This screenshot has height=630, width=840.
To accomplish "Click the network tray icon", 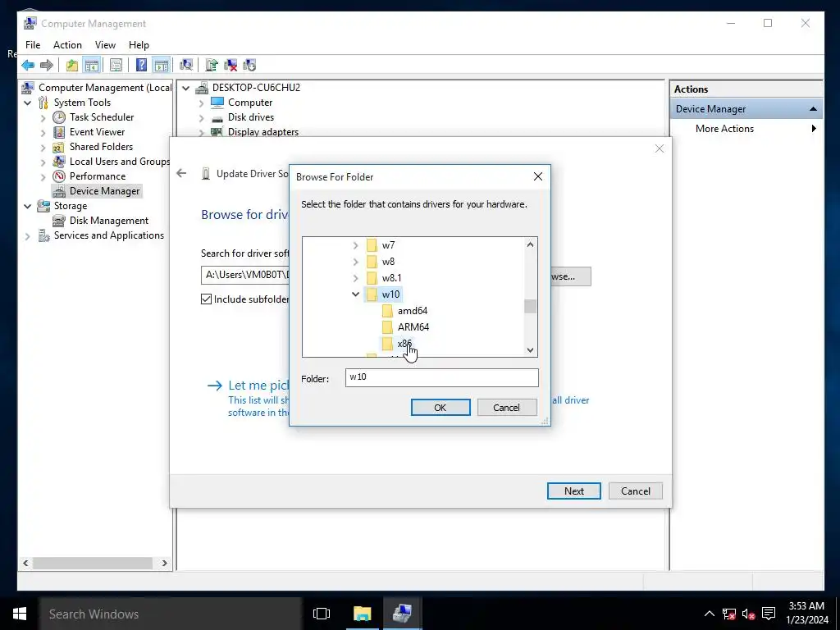I will [x=729, y=614].
